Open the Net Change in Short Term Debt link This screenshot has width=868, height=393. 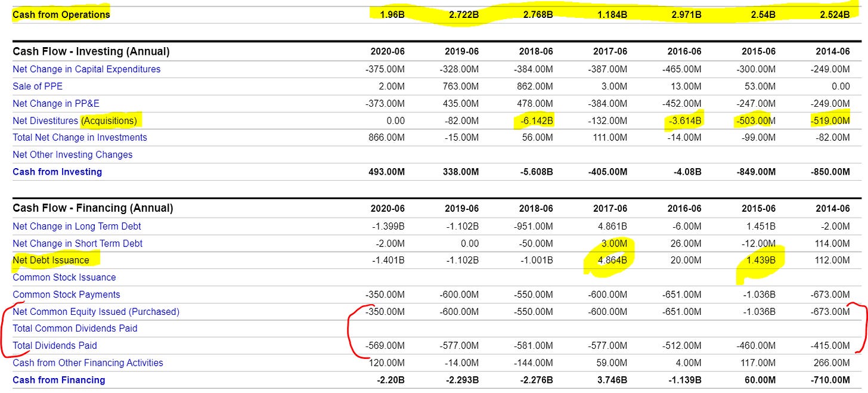click(x=77, y=243)
